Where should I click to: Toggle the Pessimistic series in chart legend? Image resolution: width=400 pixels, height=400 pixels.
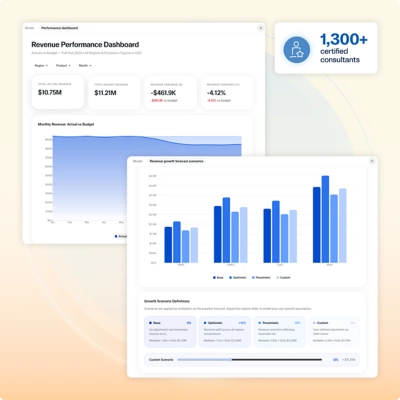[x=261, y=277]
